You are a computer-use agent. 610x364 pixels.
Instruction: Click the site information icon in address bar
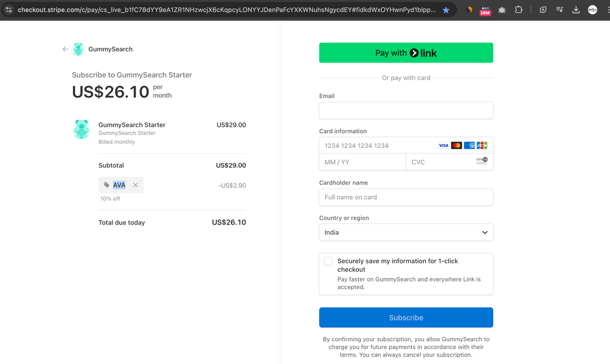(x=8, y=10)
